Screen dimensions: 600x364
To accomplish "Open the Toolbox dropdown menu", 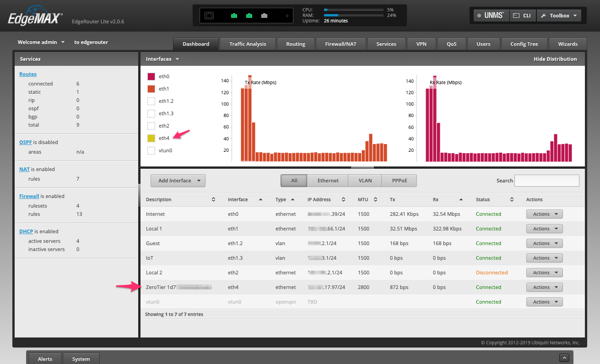I will point(559,16).
